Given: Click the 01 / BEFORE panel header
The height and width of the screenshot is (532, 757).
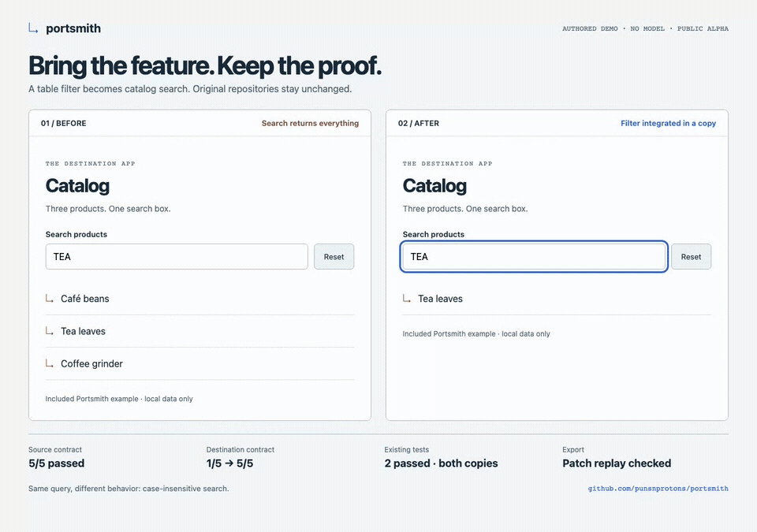Looking at the screenshot, I should tap(64, 123).
